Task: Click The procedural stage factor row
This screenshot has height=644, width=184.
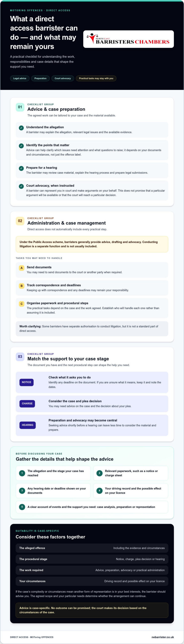Action: coord(92,559)
